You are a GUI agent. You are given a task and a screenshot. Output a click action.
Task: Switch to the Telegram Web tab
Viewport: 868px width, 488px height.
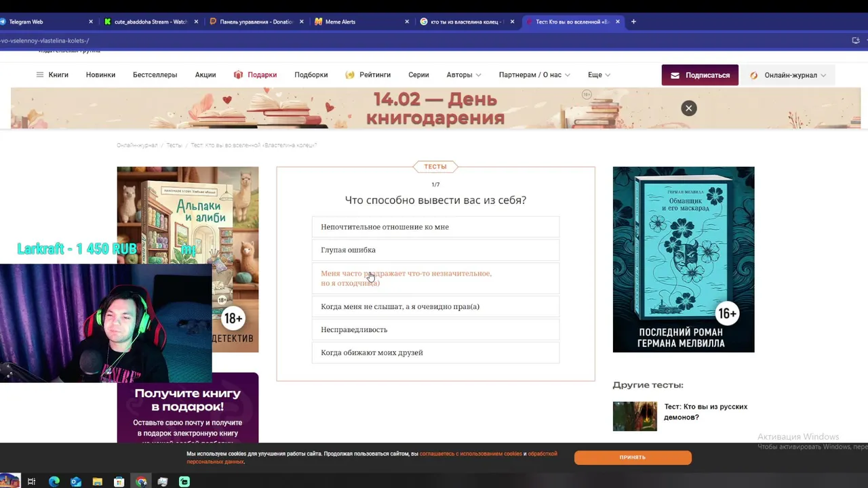pos(44,22)
